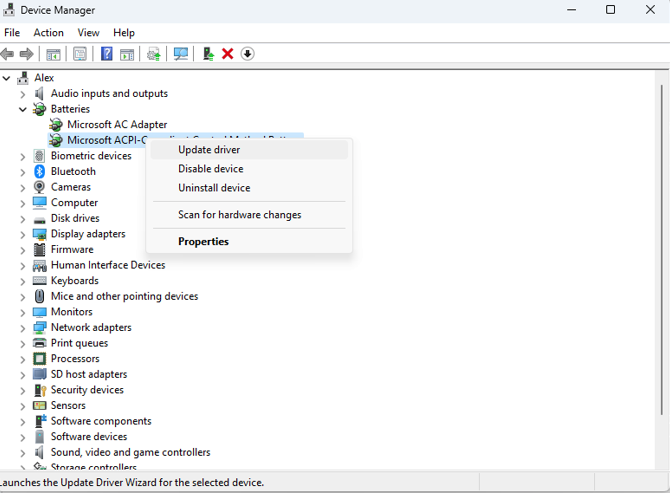The image size is (670, 493).
Task: Expand the Monitors category chevron
Action: click(23, 312)
